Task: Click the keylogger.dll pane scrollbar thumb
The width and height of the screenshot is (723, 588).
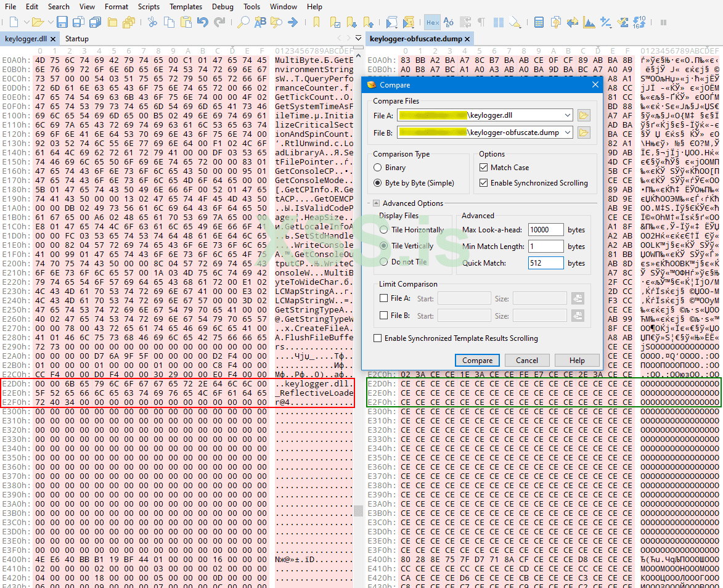Action: pos(358,510)
